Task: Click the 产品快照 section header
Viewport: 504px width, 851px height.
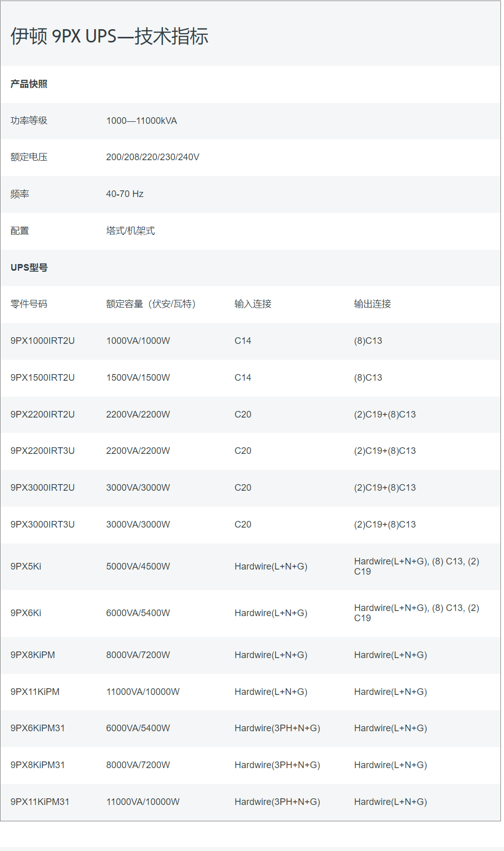Action: tap(29, 84)
